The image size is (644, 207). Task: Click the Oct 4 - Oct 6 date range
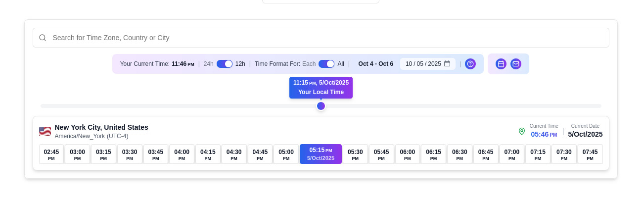point(375,64)
